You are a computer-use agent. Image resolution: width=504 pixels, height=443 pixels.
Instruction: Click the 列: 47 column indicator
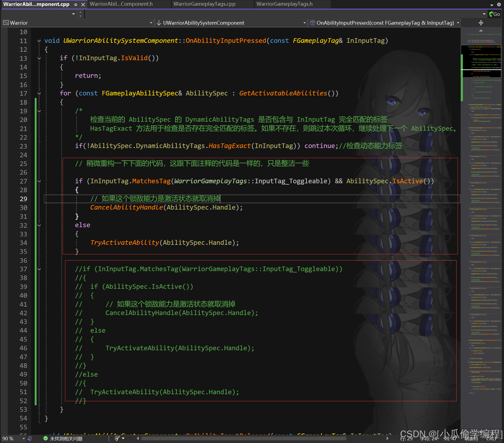tap(450, 438)
